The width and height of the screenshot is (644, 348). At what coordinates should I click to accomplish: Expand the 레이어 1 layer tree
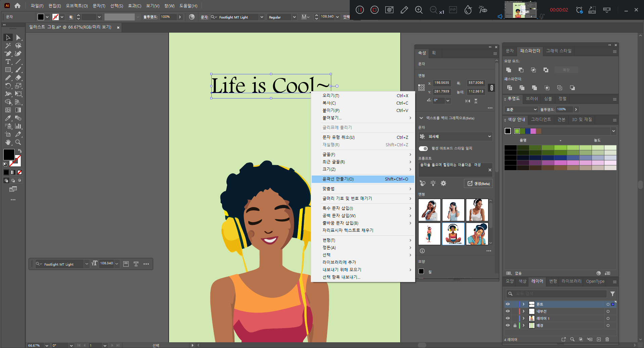[x=523, y=318]
